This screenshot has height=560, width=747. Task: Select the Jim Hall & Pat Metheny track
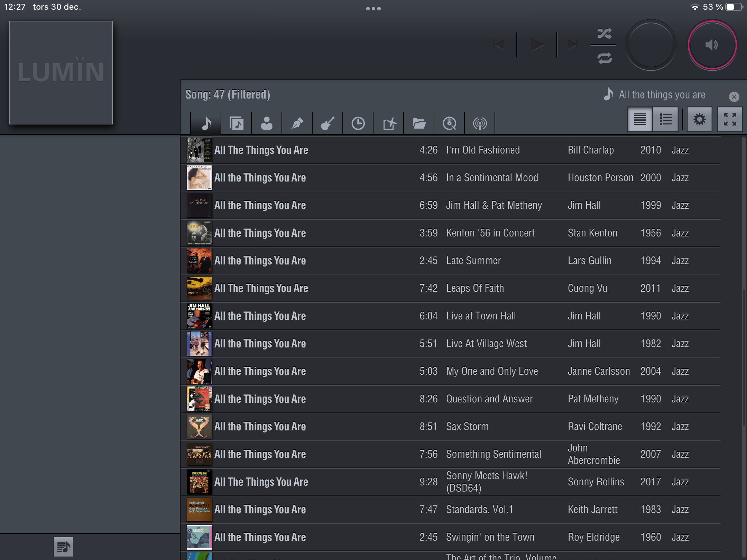(451, 205)
